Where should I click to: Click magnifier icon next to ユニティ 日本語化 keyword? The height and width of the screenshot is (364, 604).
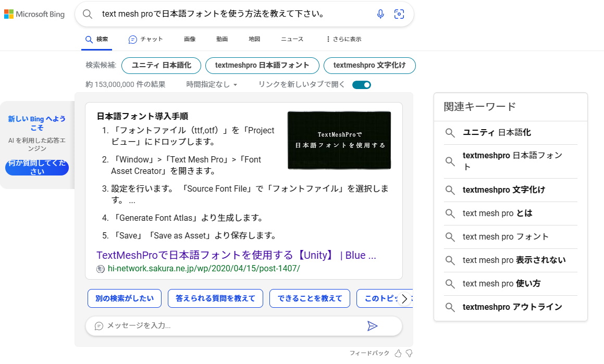point(450,133)
